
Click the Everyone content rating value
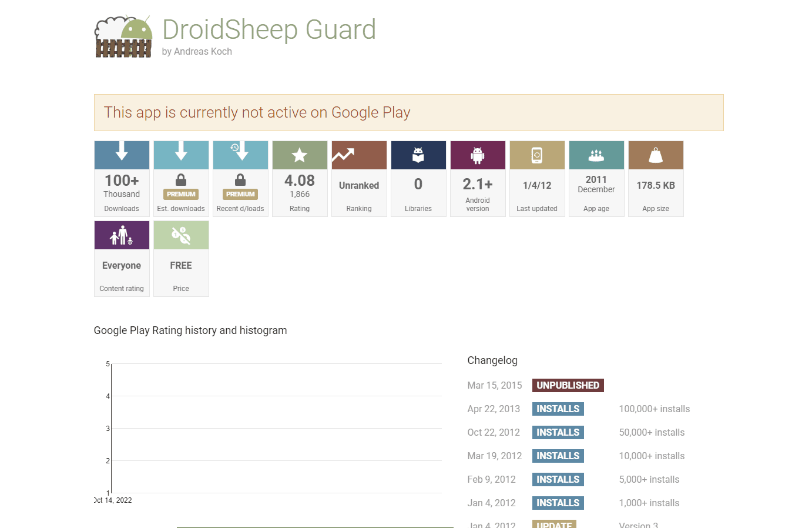[x=122, y=265]
